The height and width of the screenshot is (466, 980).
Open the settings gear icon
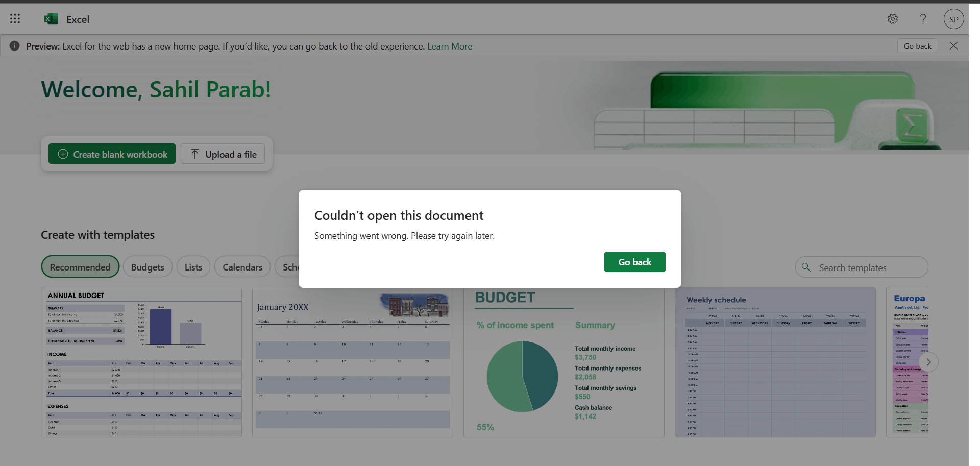coord(892,19)
